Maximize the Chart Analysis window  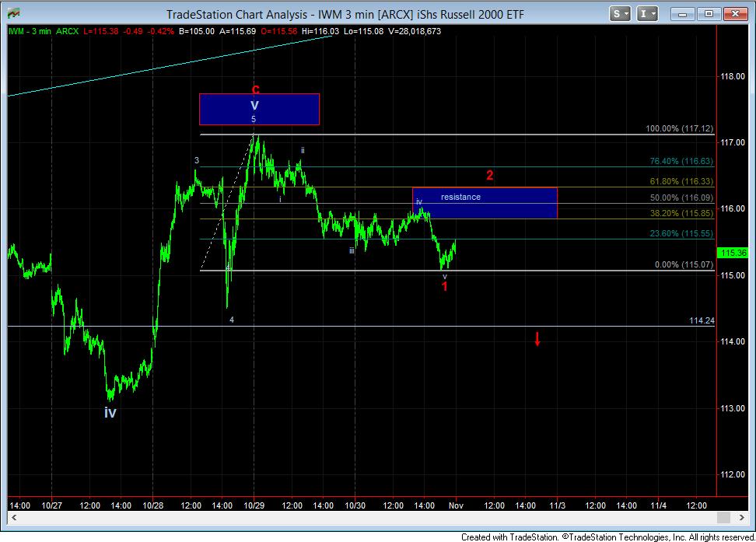pos(709,14)
